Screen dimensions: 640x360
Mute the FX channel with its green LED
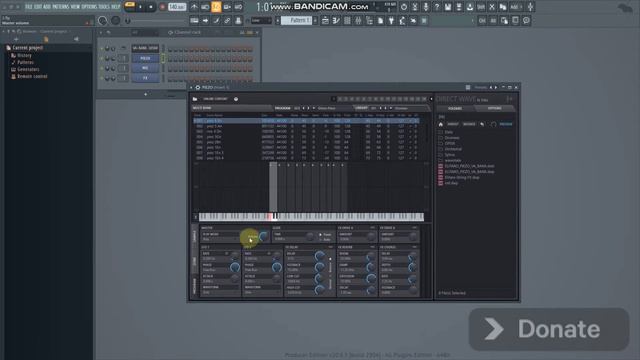[102, 78]
